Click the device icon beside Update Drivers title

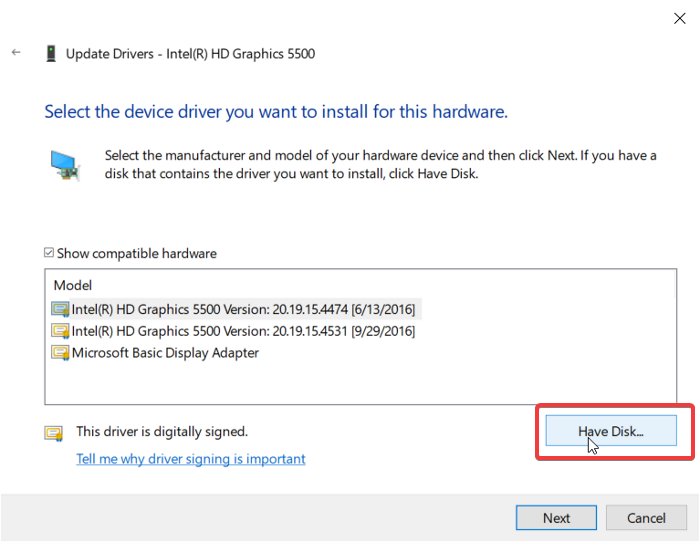click(50, 54)
